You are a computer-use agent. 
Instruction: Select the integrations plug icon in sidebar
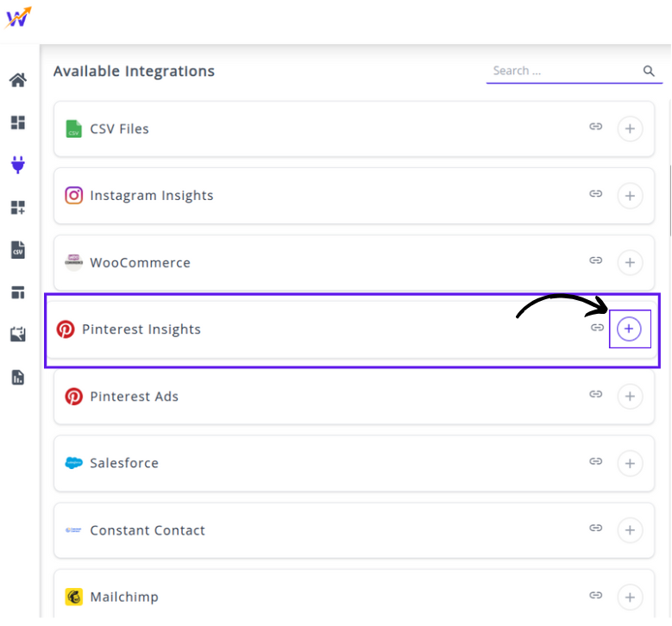[17, 165]
